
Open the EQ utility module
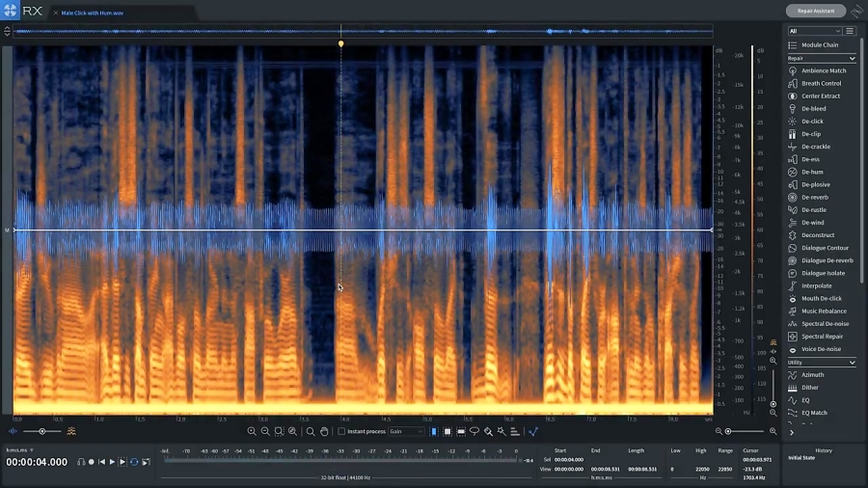[x=805, y=400]
